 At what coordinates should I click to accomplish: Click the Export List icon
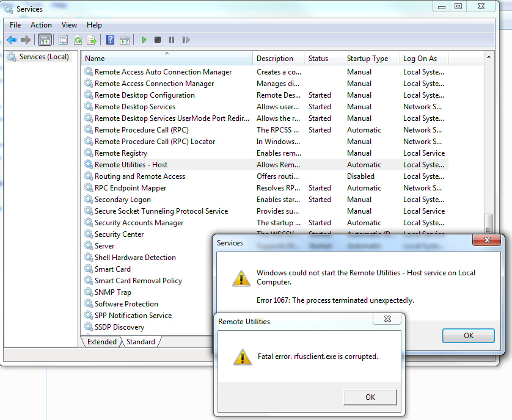92,40
